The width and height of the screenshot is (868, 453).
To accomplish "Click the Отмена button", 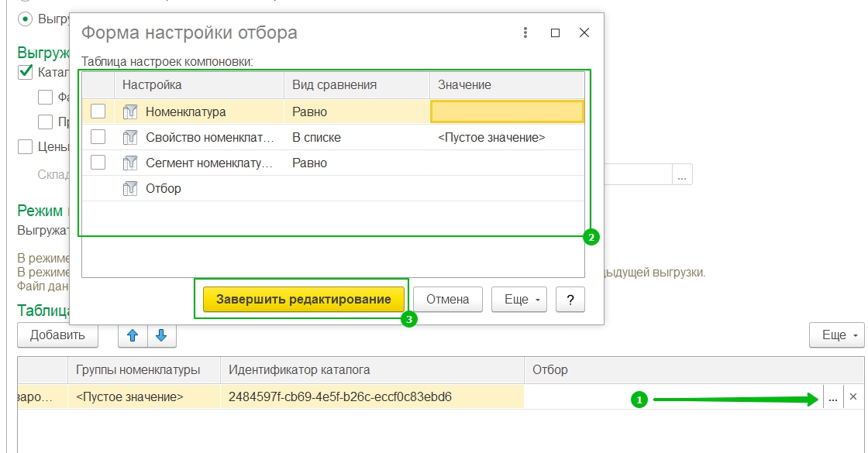I will coord(447,299).
